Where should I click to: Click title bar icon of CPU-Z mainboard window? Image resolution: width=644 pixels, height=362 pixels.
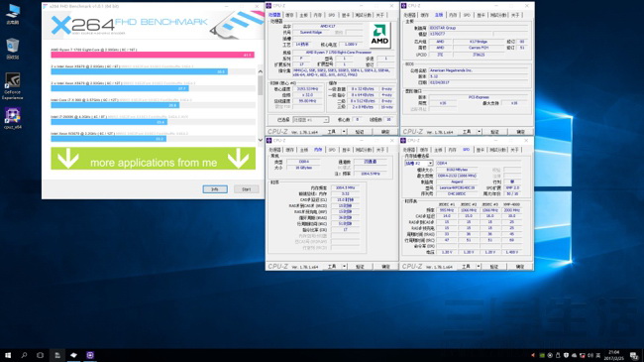[x=403, y=6]
